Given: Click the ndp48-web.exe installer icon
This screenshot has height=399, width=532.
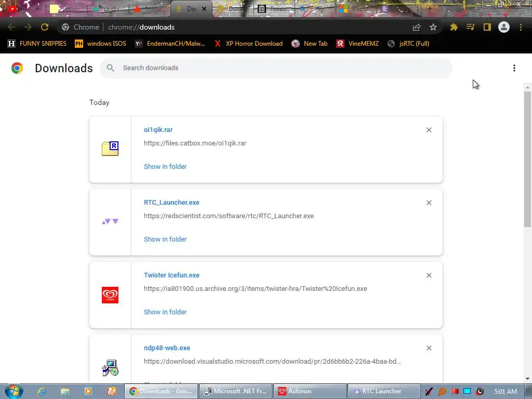Looking at the screenshot, I should pos(110,368).
